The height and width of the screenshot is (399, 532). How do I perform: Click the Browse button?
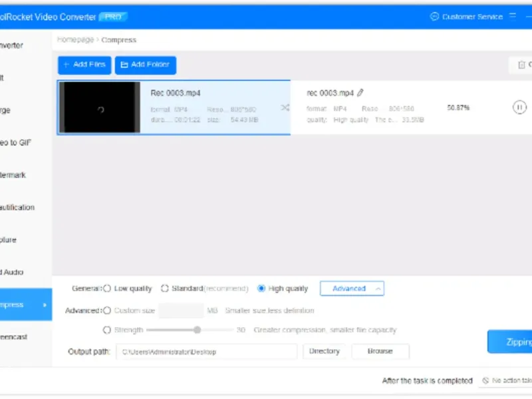380,351
